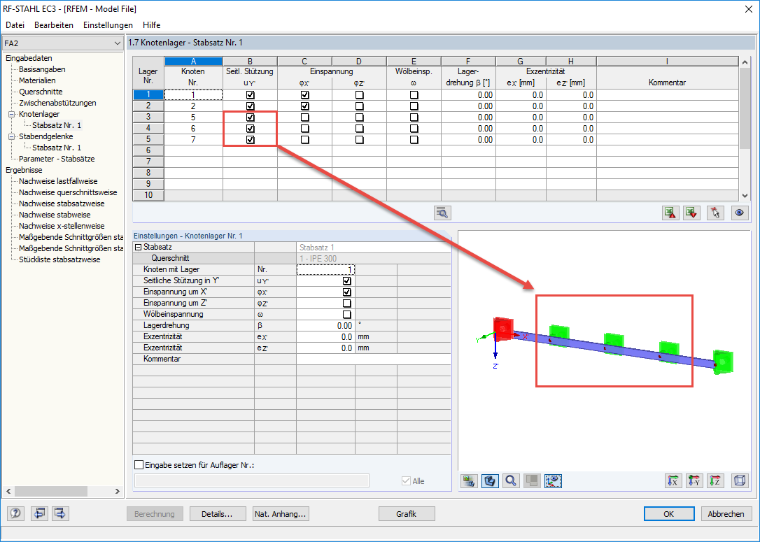Open the Datei menu
This screenshot has width=760, height=542.
click(15, 25)
